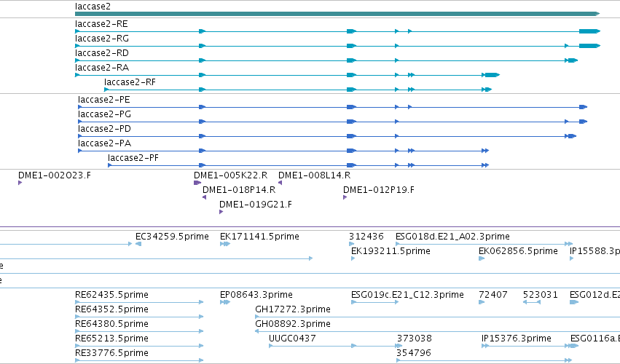The height and width of the screenshot is (364, 620).
Task: Select the 373038 feature label
Action: point(415,339)
